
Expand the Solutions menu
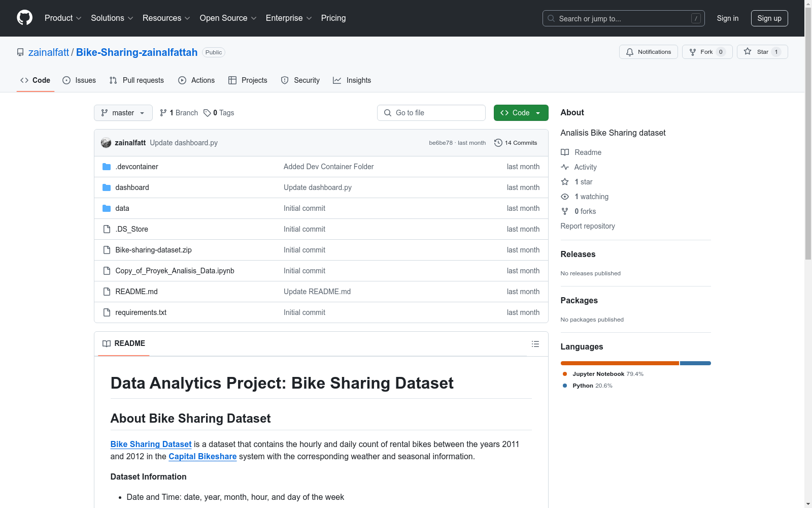point(112,18)
